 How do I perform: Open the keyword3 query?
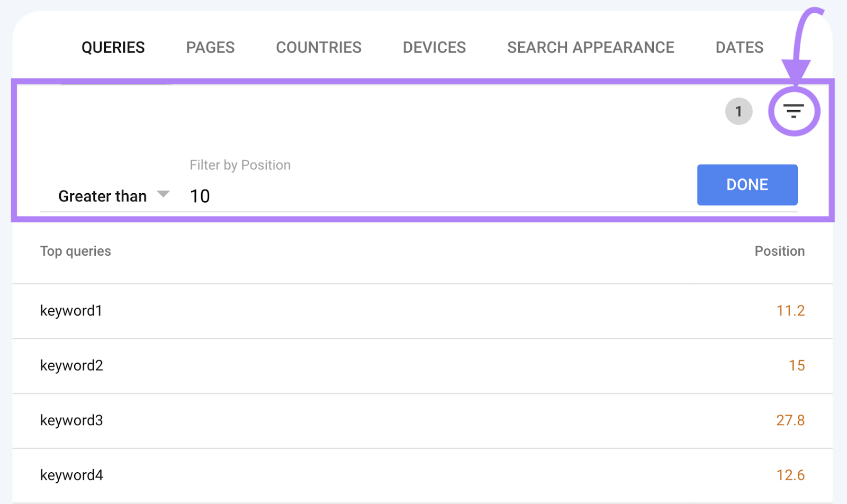tap(71, 420)
